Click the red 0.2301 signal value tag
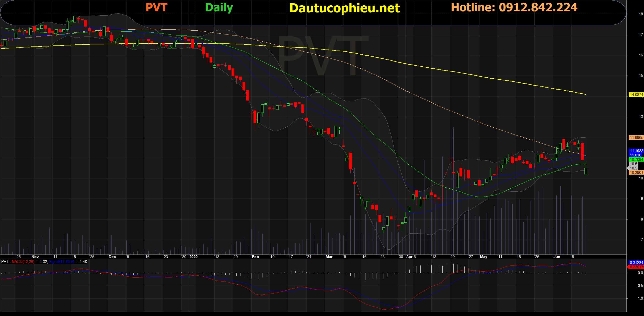This screenshot has width=644, height=316. (x=636, y=267)
